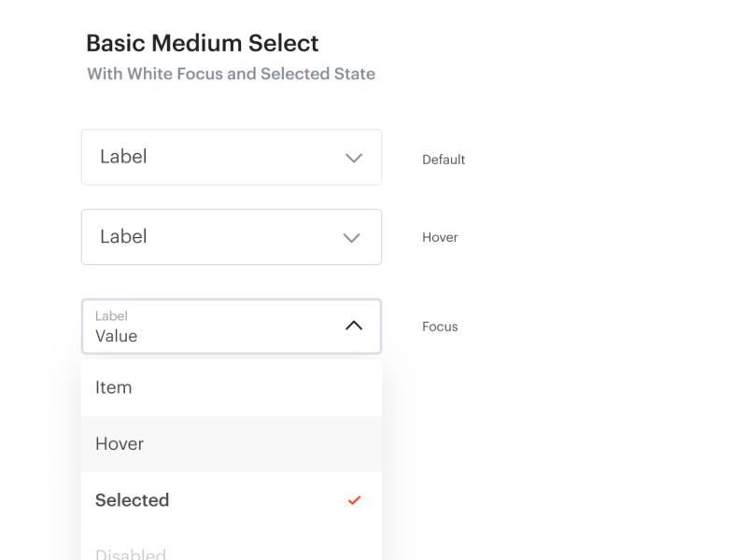Viewport: 747px width, 560px height.
Task: Choose the Hover option from the list
Action: [x=232, y=444]
